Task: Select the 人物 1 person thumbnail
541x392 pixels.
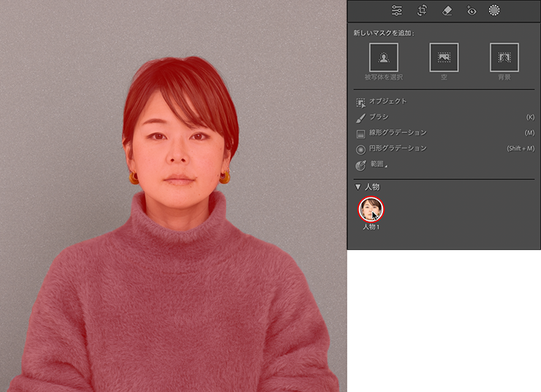Action: [371, 209]
